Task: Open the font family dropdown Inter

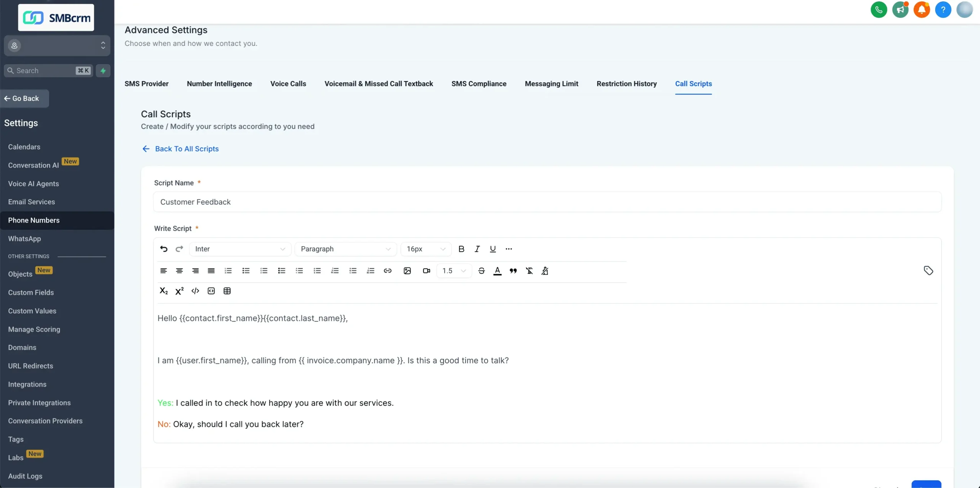Action: (240, 249)
